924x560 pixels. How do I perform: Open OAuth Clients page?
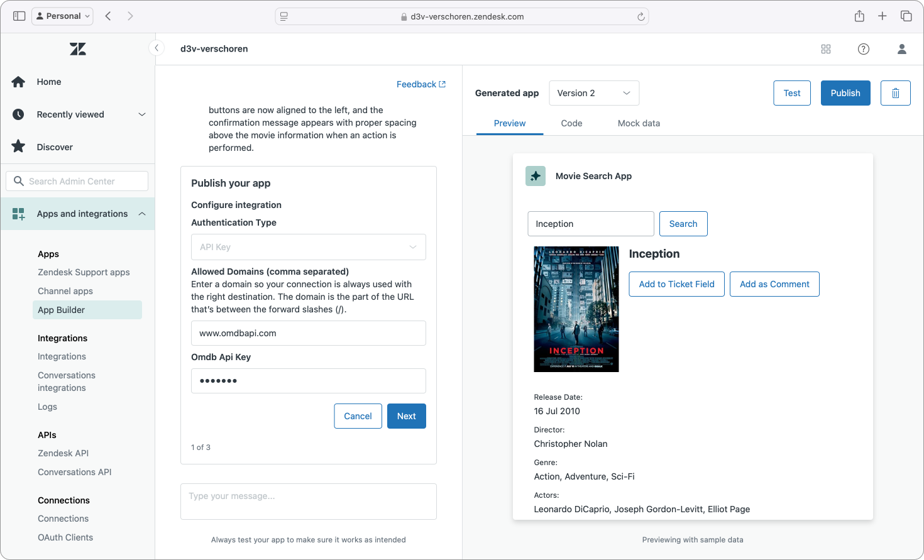(65, 537)
